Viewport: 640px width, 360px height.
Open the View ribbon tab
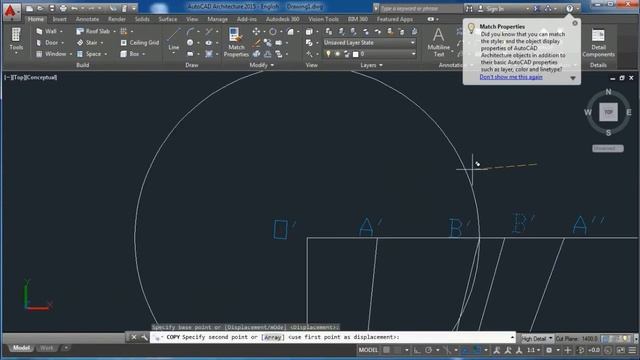[x=192, y=19]
